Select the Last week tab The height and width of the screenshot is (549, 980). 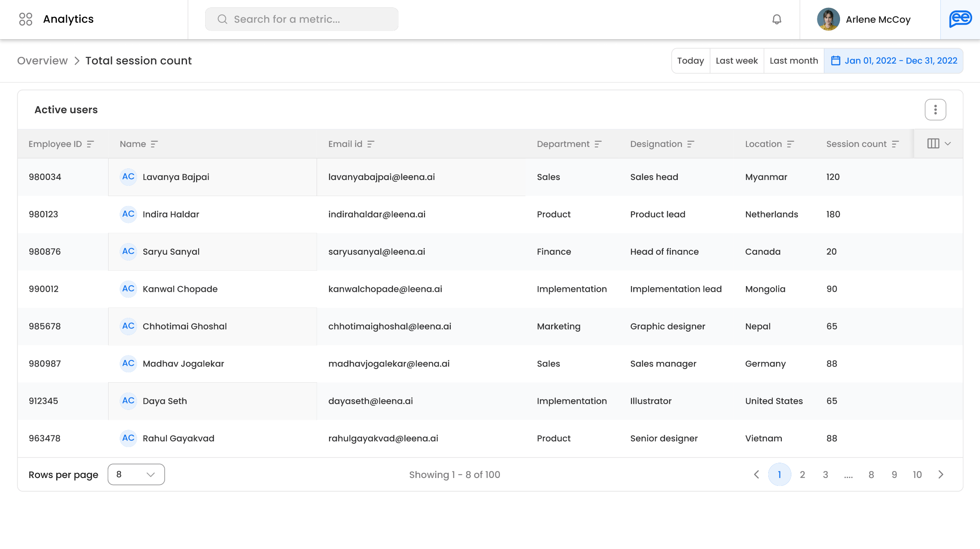737,61
